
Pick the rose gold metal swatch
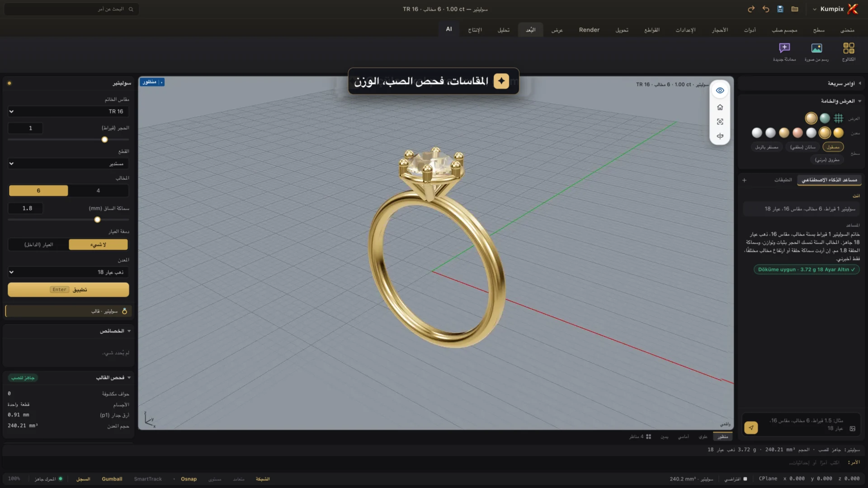pyautogui.click(x=797, y=132)
